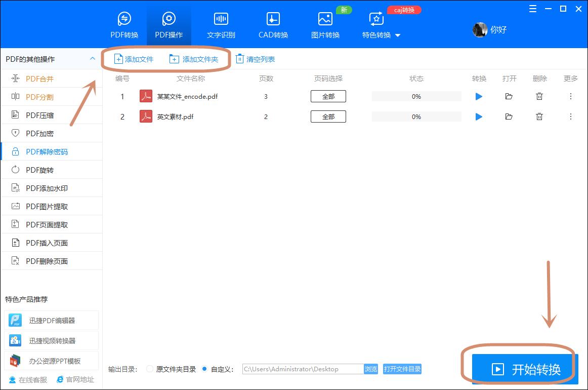The width and height of the screenshot is (588, 390).
Task: Select the 原文件夹目录 output radio button
Action: pyautogui.click(x=149, y=369)
